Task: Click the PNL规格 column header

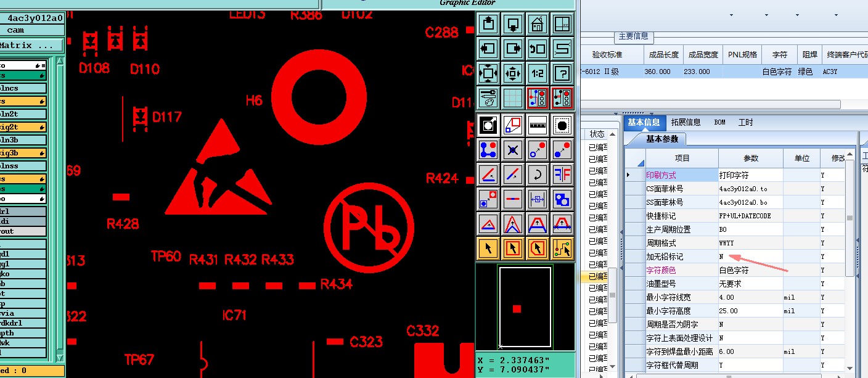Action: pos(742,54)
